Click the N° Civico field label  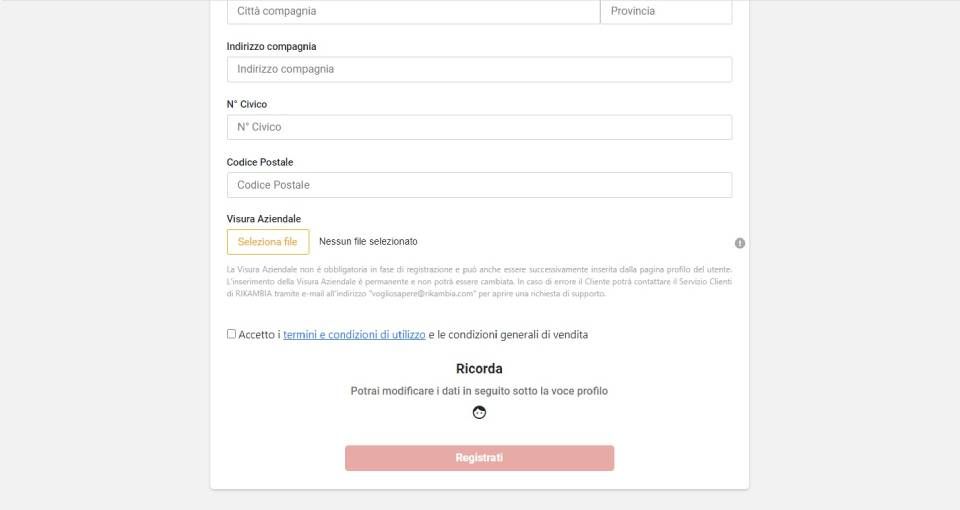(247, 104)
